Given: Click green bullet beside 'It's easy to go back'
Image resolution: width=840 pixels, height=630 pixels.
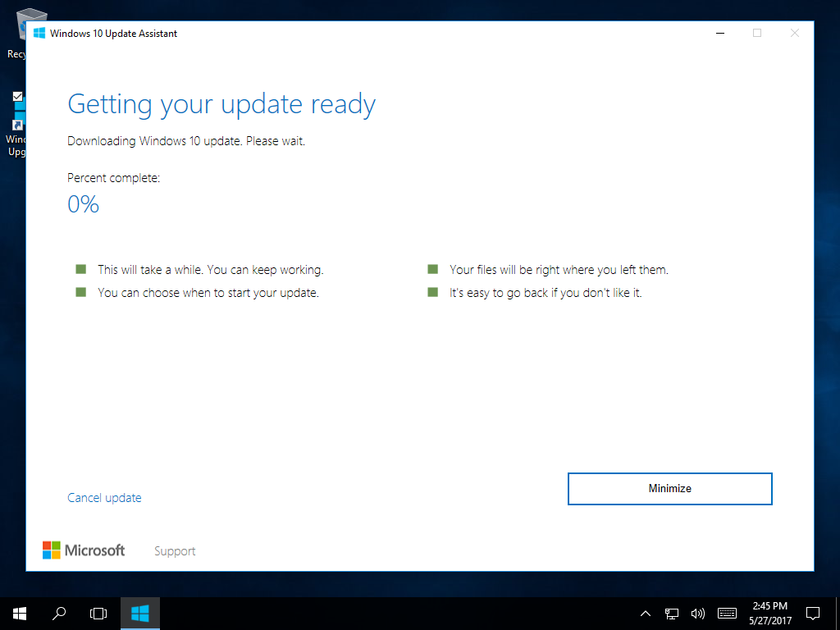Looking at the screenshot, I should point(433,292).
